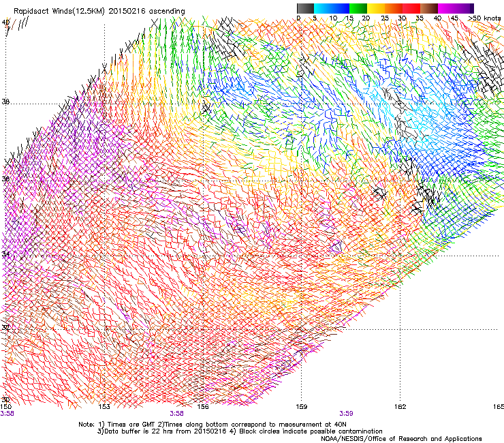
Task: Click the latitude axis label '34'
Action: [x=5, y=254]
